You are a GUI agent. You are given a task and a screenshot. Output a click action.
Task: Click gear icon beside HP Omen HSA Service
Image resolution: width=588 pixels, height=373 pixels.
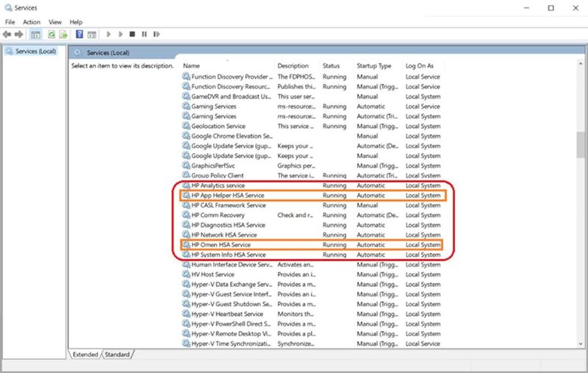tap(186, 245)
